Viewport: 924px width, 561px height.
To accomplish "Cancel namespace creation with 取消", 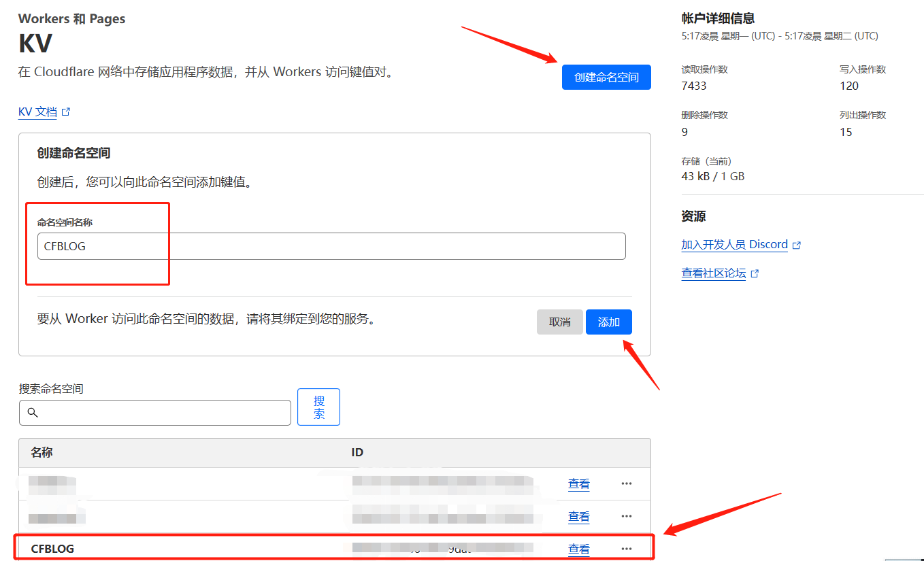I will [559, 322].
